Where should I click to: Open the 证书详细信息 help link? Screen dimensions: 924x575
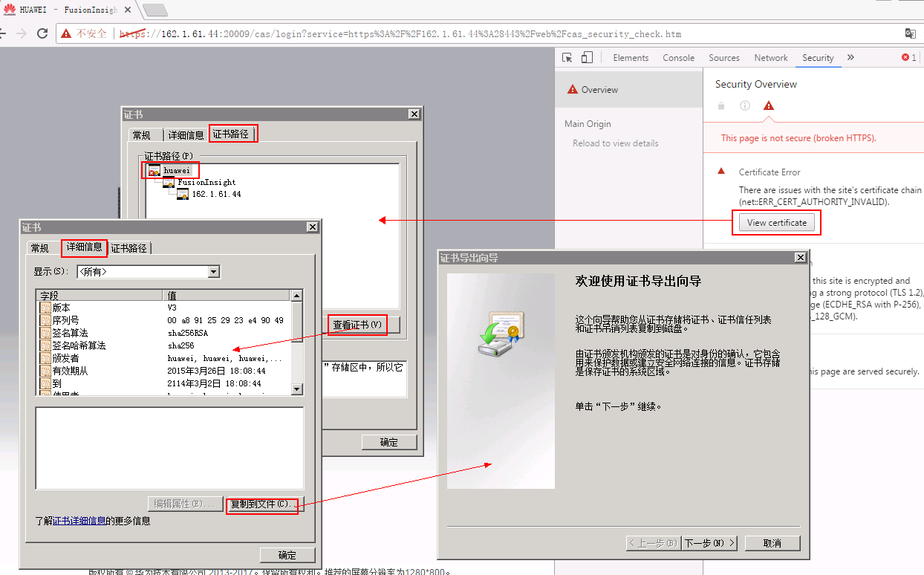click(x=79, y=521)
